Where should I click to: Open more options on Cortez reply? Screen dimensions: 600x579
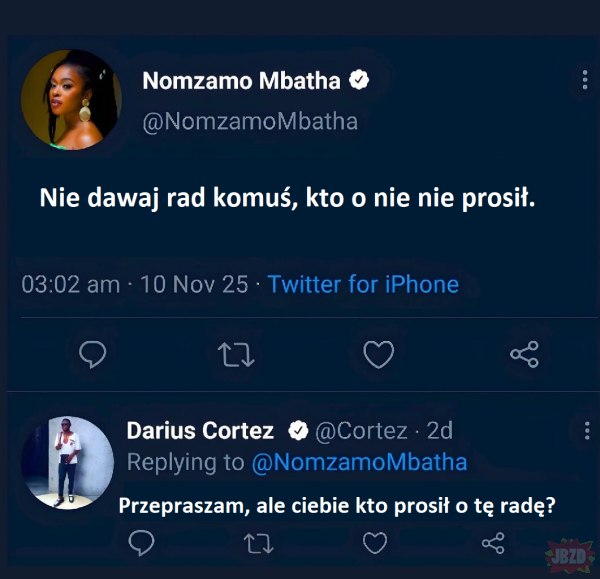pos(586,431)
